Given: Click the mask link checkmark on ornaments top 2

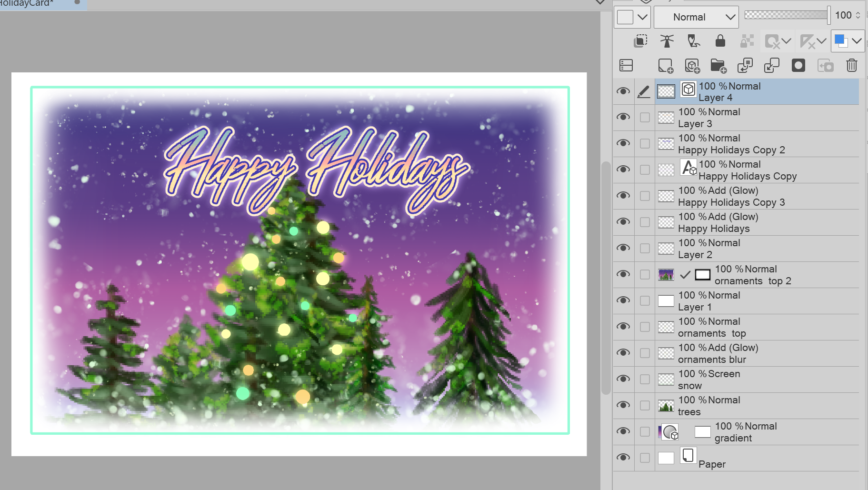Looking at the screenshot, I should (685, 275).
